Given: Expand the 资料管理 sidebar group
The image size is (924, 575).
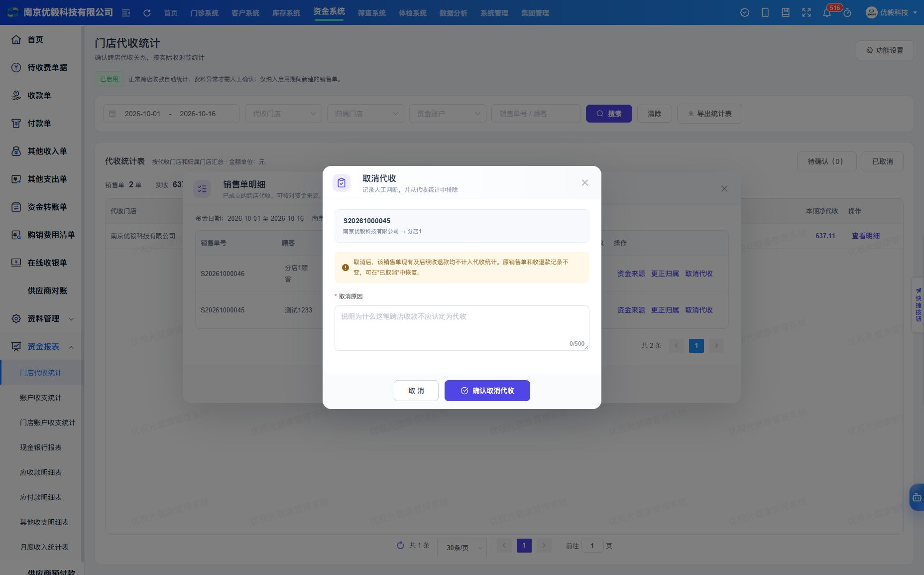Looking at the screenshot, I should pyautogui.click(x=41, y=318).
